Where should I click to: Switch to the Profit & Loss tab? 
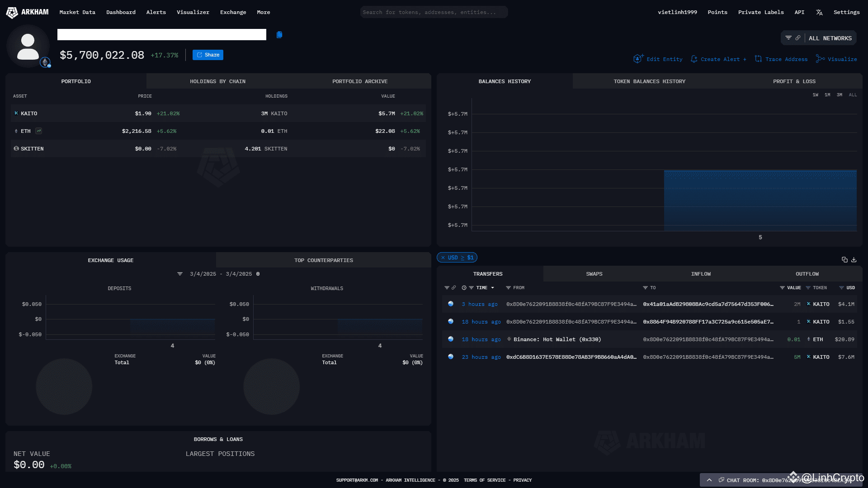794,81
